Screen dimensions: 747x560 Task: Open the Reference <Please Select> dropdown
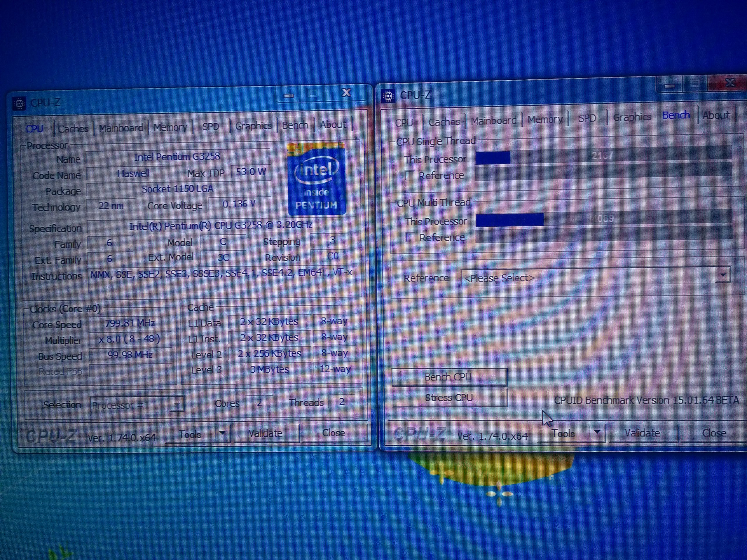[596, 277]
